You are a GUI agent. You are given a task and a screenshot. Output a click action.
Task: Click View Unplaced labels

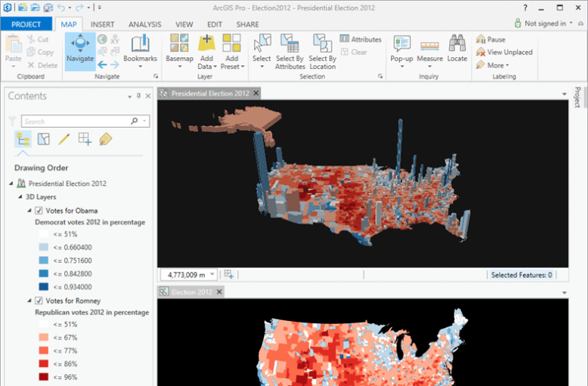[504, 52]
